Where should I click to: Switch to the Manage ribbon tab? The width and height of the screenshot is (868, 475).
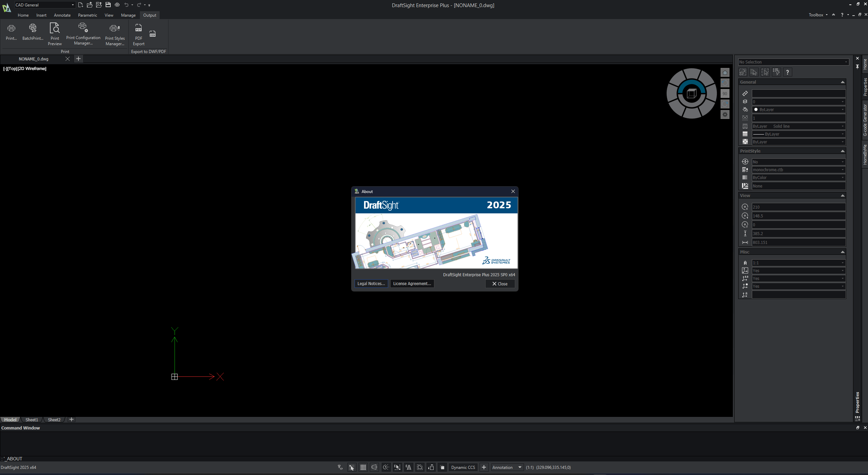coord(128,15)
